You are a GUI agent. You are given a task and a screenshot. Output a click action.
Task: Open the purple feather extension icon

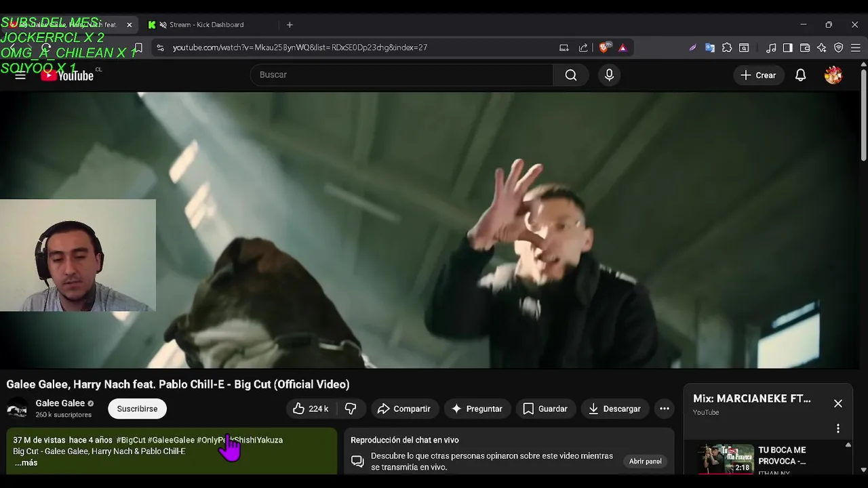click(x=692, y=47)
